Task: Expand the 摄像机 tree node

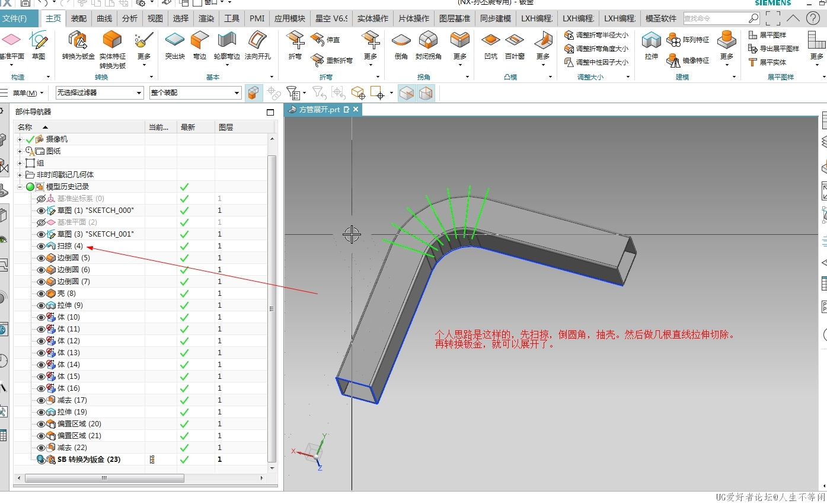Action: 20,139
